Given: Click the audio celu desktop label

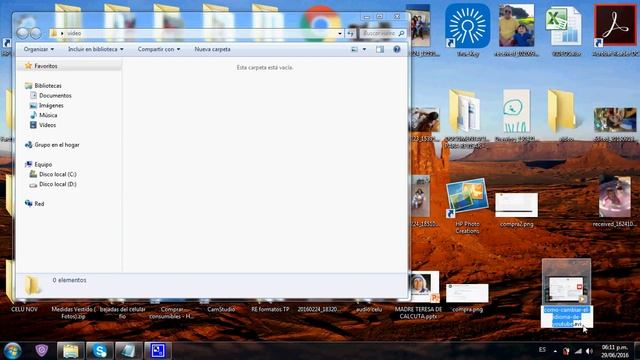Looking at the screenshot, I should 369,309.
